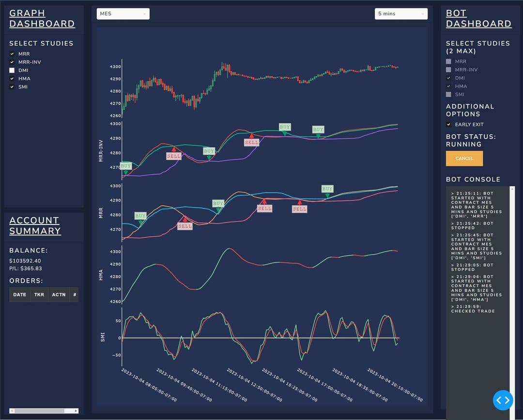Click the rightmost SELL marker on the MRR chart
The height and width of the screenshot is (420, 523).
click(x=299, y=209)
